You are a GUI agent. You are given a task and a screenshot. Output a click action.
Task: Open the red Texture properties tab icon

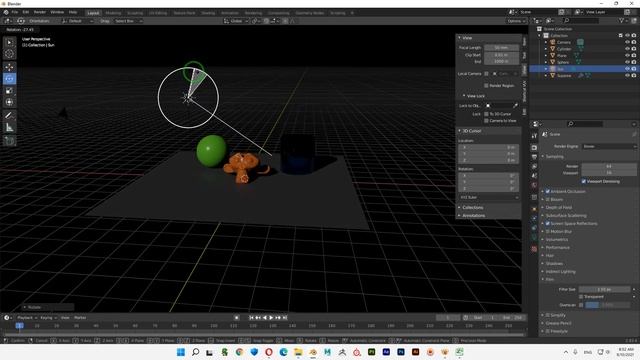[x=534, y=249]
